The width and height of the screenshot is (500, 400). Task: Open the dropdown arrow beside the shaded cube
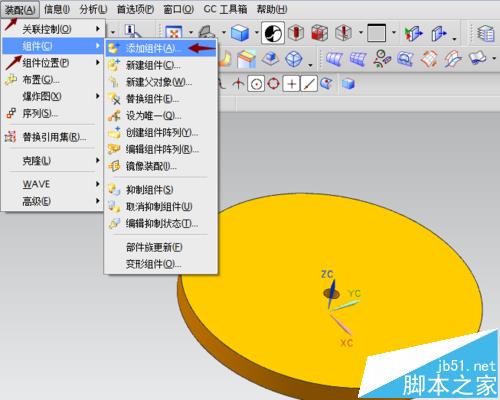click(x=257, y=33)
